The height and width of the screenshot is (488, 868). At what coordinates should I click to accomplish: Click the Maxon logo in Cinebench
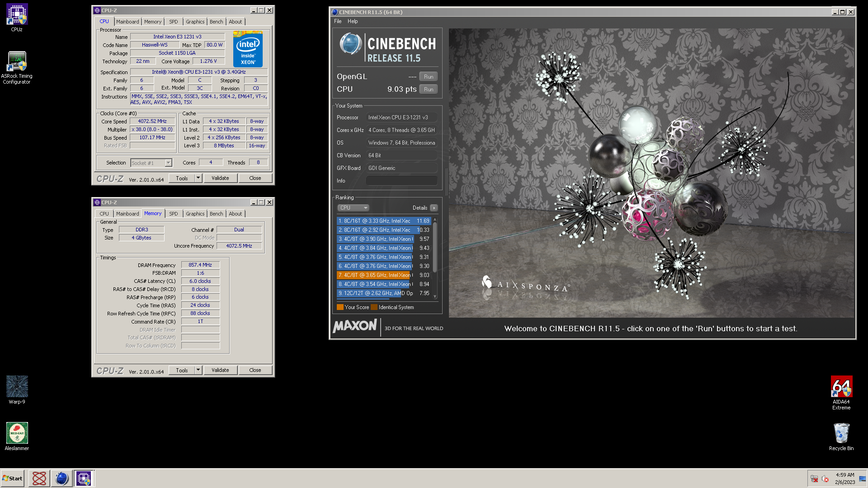coord(355,326)
